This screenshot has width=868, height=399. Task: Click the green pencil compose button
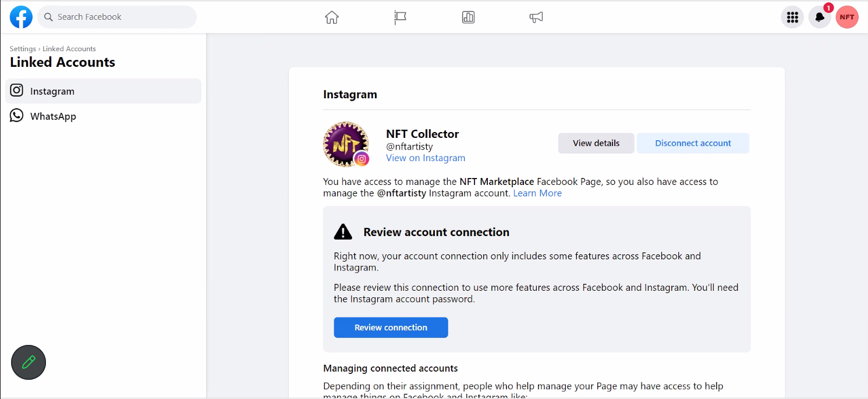(x=29, y=363)
